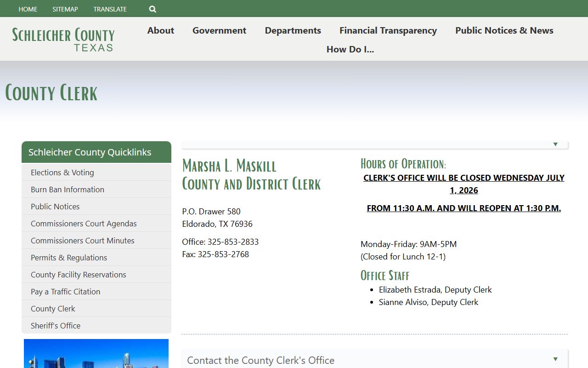Viewport: 588px width, 368px height.
Task: Click the city skyline image in sidebar
Action: 96,353
